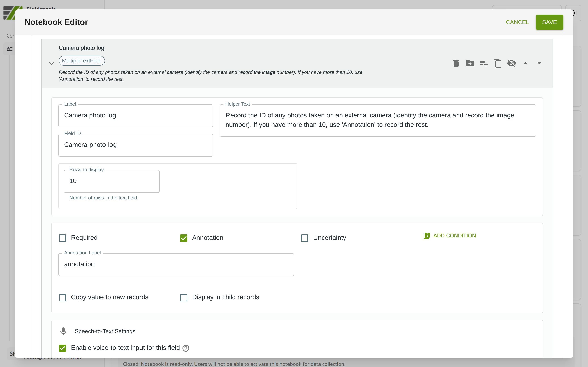Viewport: 588px width, 367px height.
Task: Click the voice-to-text help question icon
Action: 186,348
